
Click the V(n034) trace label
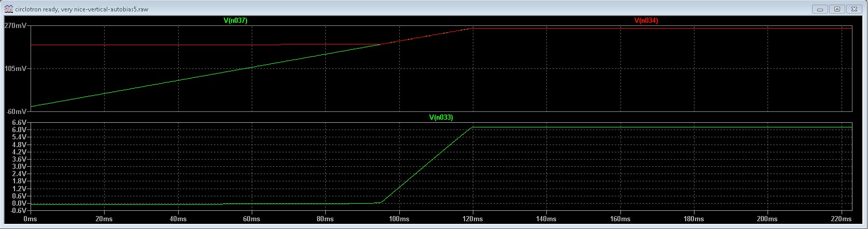pos(646,21)
